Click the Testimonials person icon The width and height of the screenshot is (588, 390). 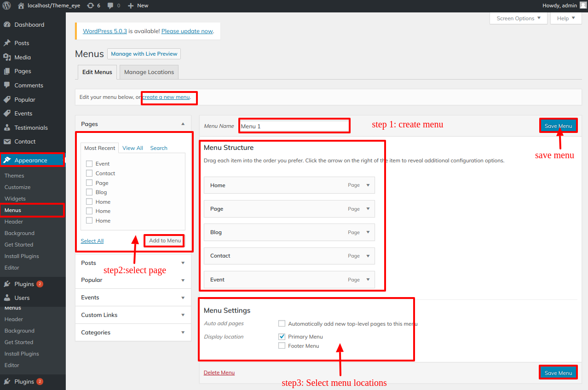click(x=7, y=128)
